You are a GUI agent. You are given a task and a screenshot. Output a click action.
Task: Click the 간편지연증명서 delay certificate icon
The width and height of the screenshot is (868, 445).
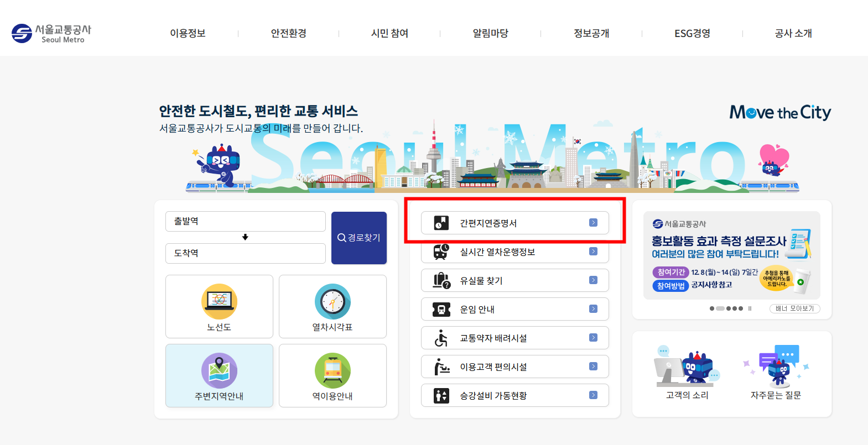[x=441, y=223]
